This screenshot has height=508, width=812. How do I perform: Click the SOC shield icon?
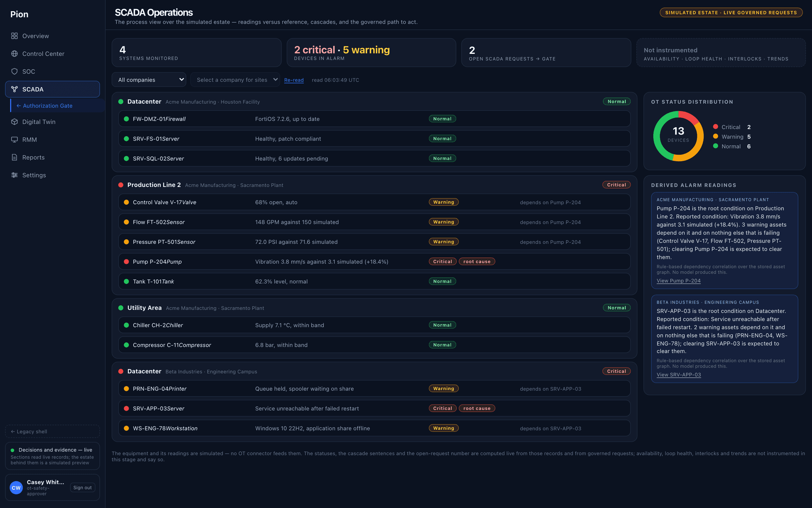(14, 71)
